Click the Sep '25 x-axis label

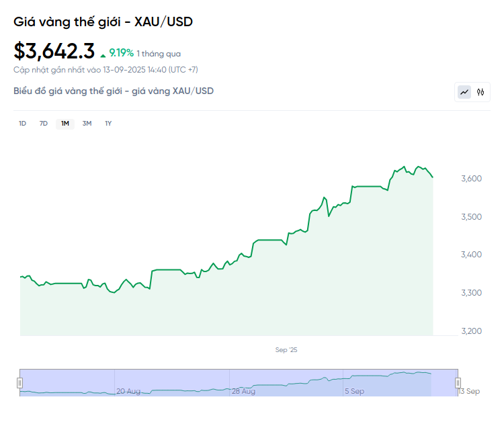click(x=286, y=350)
